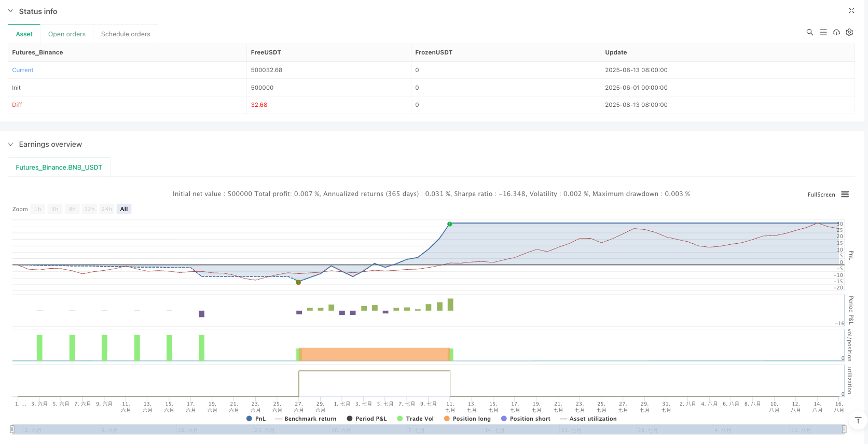Download table data via cloud icon
Image resolution: width=868 pixels, height=444 pixels.
click(836, 32)
